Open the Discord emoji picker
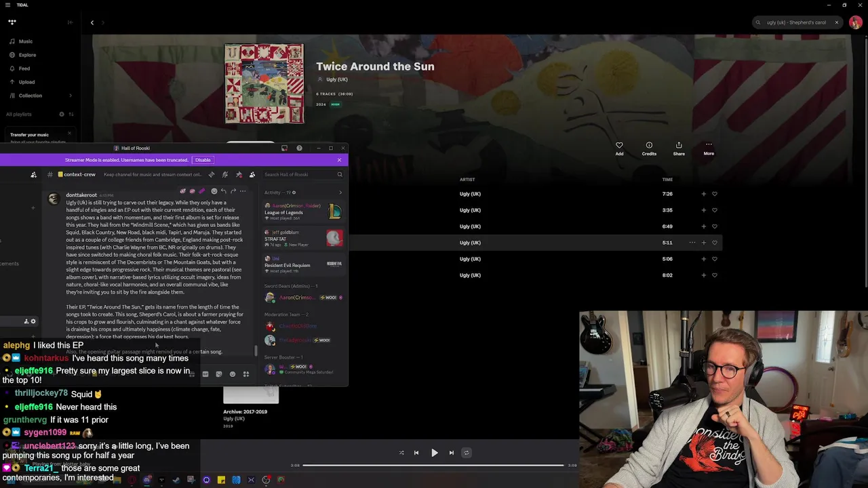 pos(233,374)
